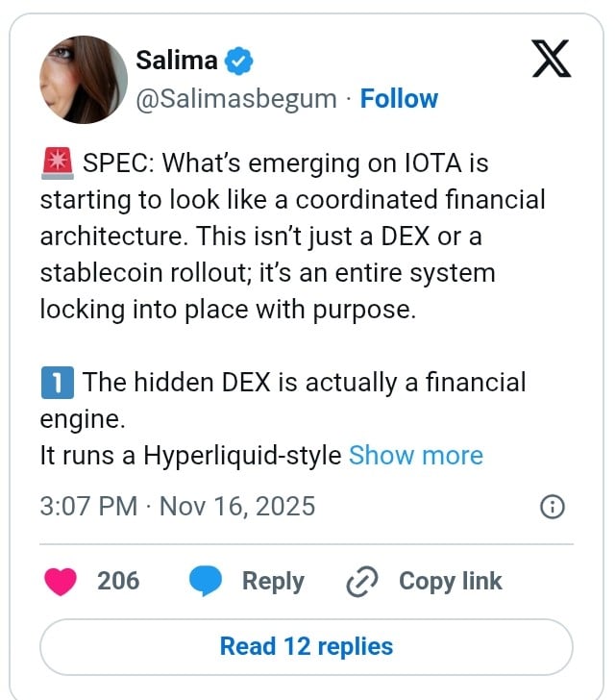Follow the Salima account
The width and height of the screenshot is (616, 700).
click(x=399, y=99)
